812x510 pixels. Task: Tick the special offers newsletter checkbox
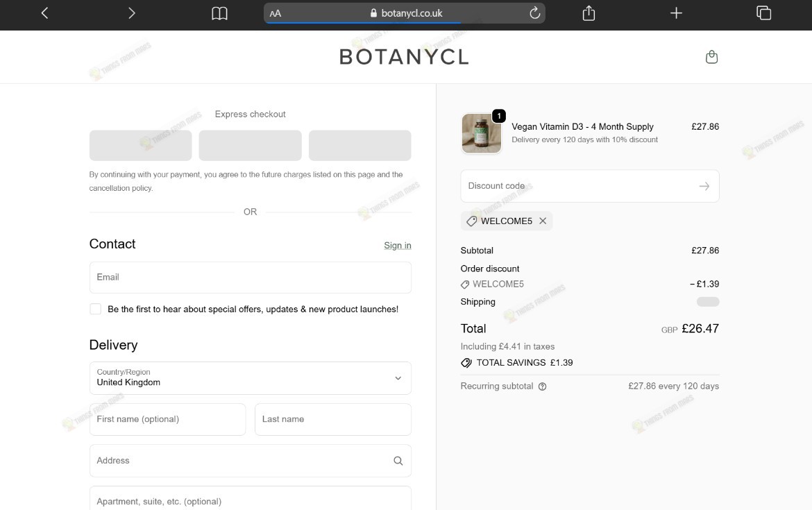[x=95, y=309]
